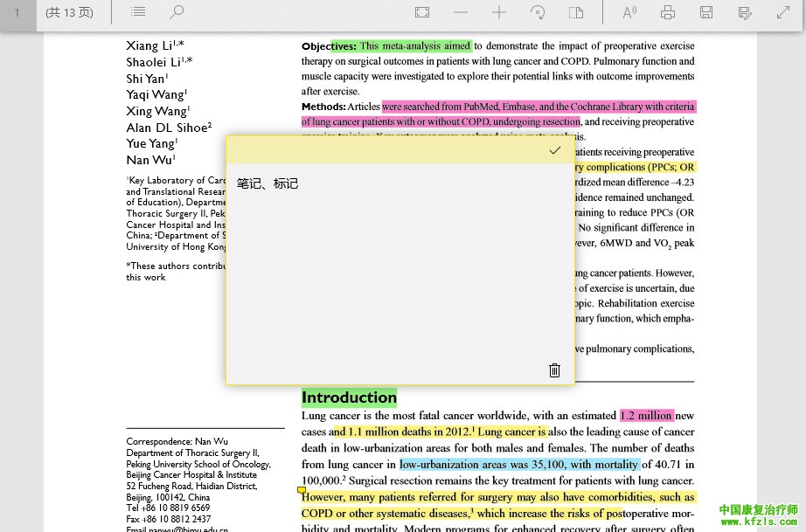This screenshot has height=532, width=806.
Task: Click the fit to page icon
Action: point(422,12)
